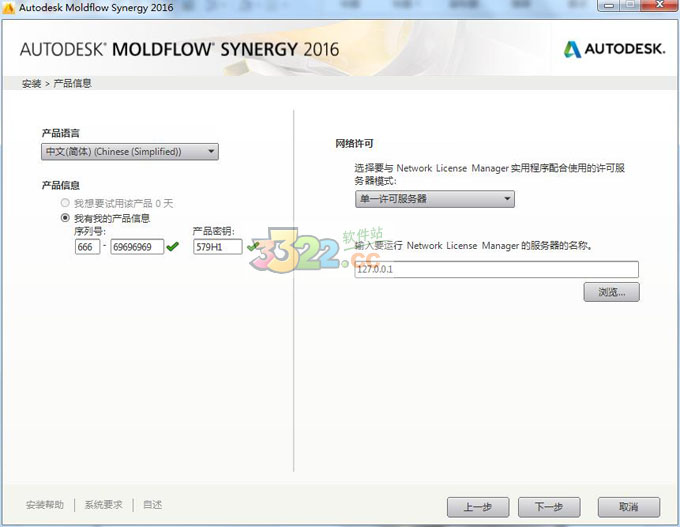Click the '网络许可' heading text
Viewport: 680px width, 527px height.
(354, 144)
